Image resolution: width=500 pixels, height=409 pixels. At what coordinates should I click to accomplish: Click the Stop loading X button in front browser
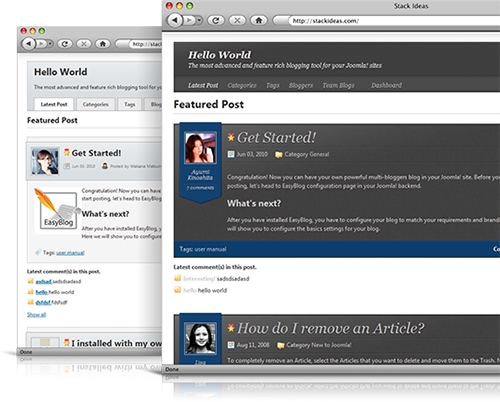237,21
